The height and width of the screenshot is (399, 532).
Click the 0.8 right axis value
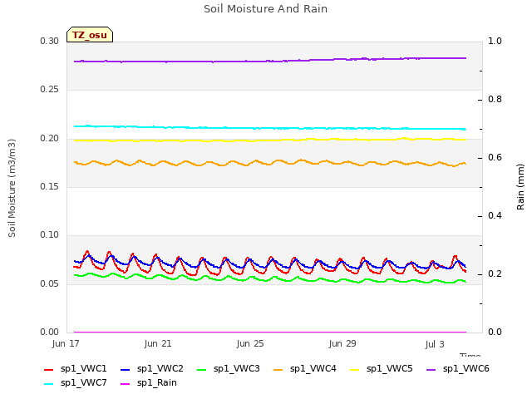coord(495,100)
